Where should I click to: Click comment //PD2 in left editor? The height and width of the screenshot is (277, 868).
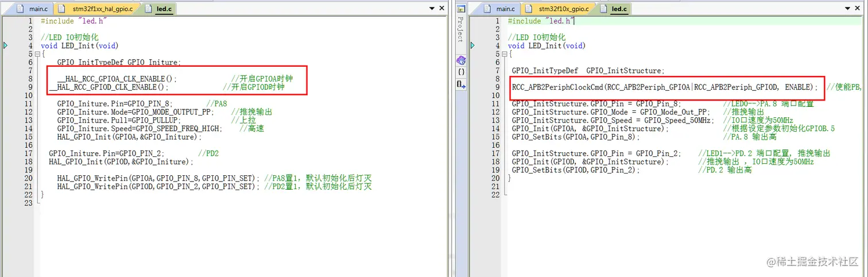(208, 153)
